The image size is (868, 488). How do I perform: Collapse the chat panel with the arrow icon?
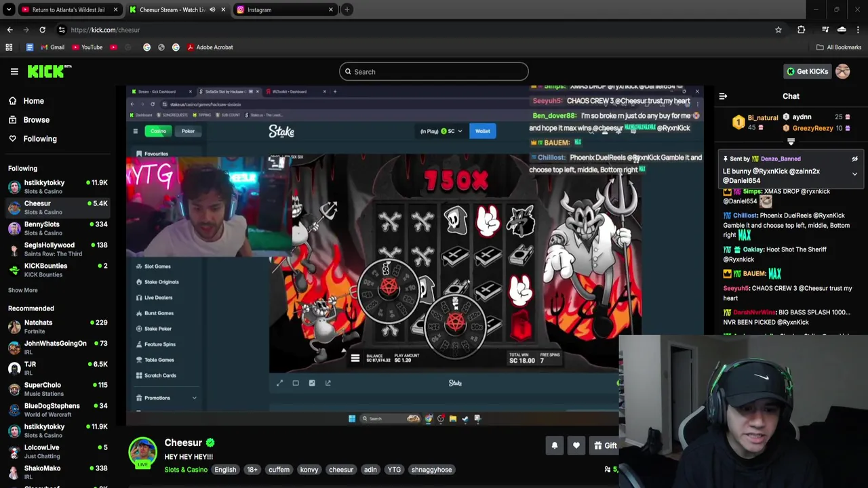723,96
